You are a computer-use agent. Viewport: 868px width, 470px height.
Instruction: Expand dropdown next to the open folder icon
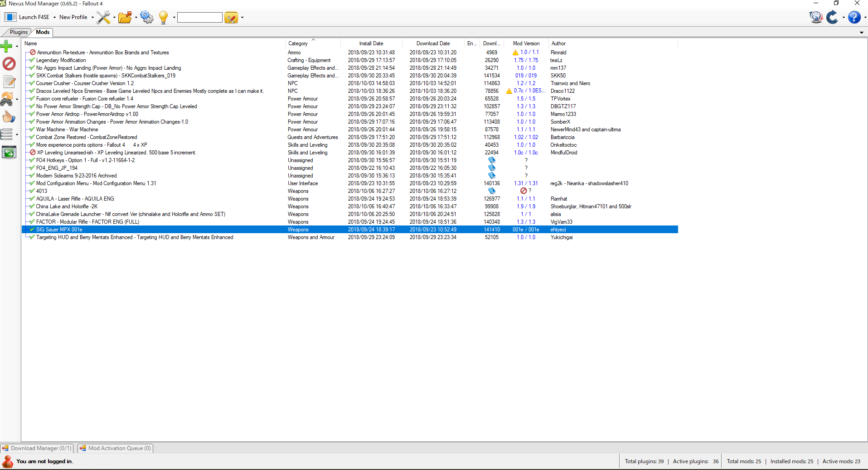coord(136,18)
